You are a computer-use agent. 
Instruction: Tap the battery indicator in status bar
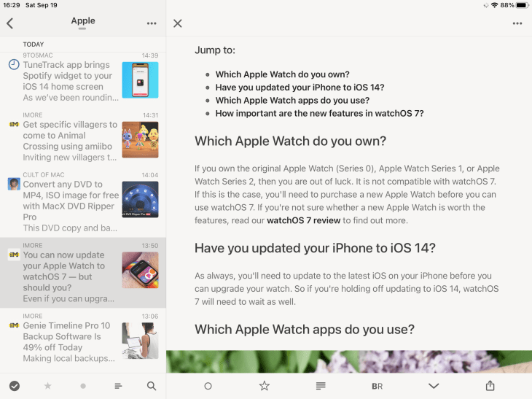pyautogui.click(x=522, y=5)
